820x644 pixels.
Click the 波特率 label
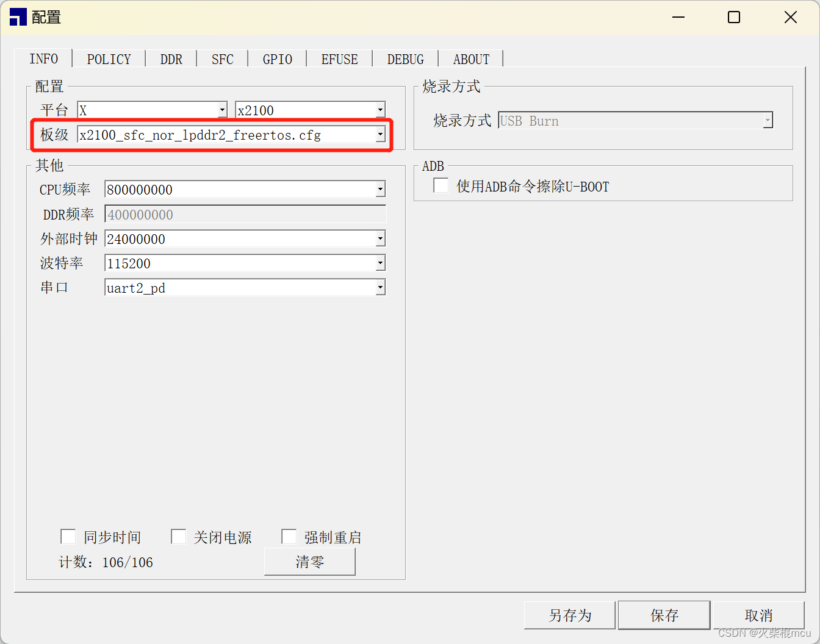coord(62,263)
